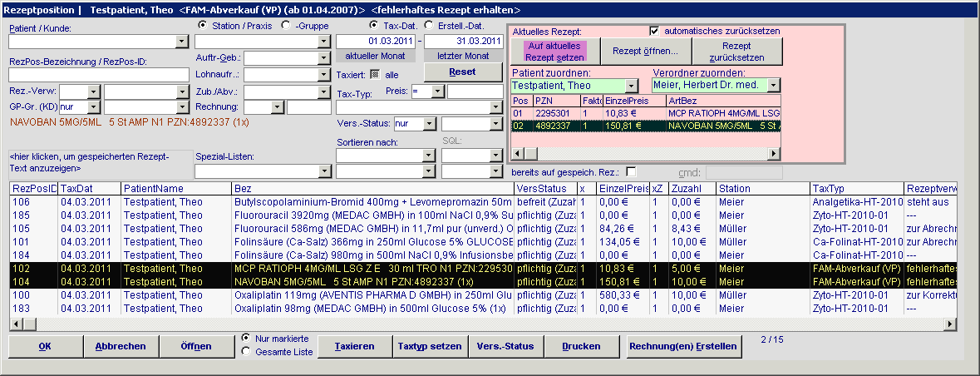Expand the Auftr-Geb. dropdown
980x376 pixels.
323,58
